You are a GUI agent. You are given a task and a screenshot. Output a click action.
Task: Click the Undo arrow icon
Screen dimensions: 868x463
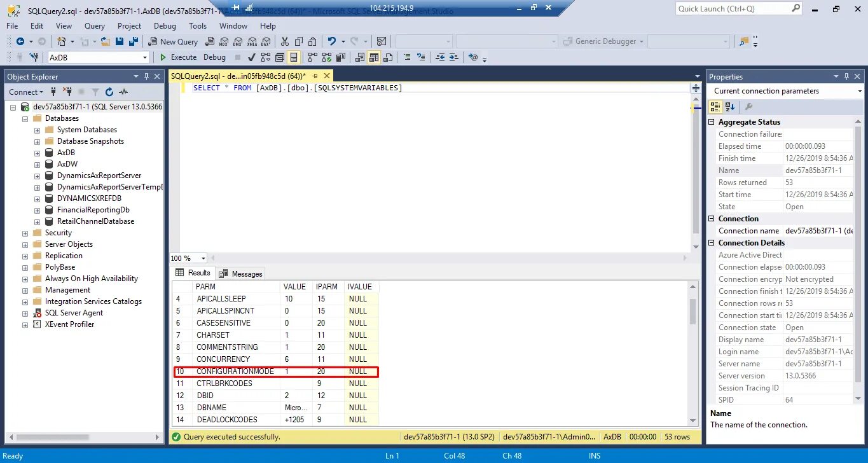tap(331, 41)
